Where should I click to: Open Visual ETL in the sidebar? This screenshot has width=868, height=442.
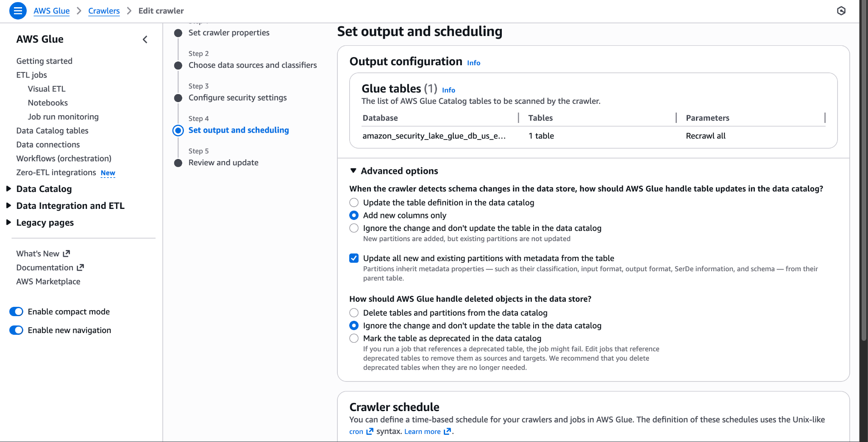(x=47, y=89)
